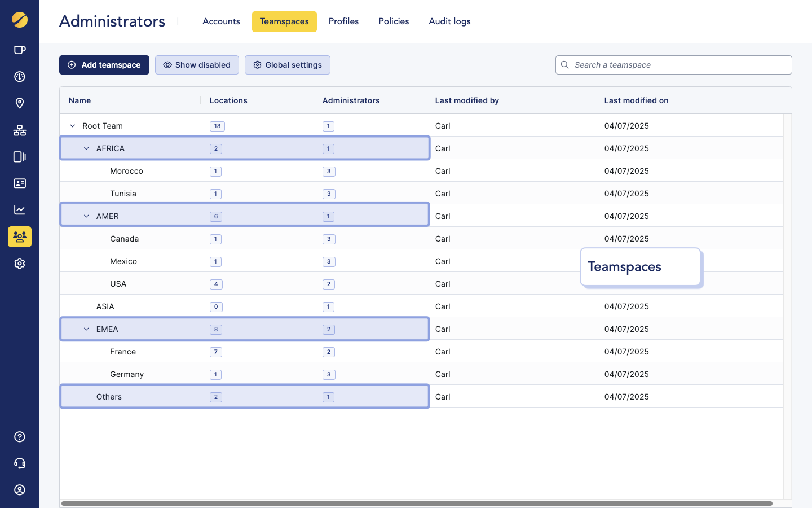
Task: Collapse the AFRICA teamspace
Action: [86, 148]
